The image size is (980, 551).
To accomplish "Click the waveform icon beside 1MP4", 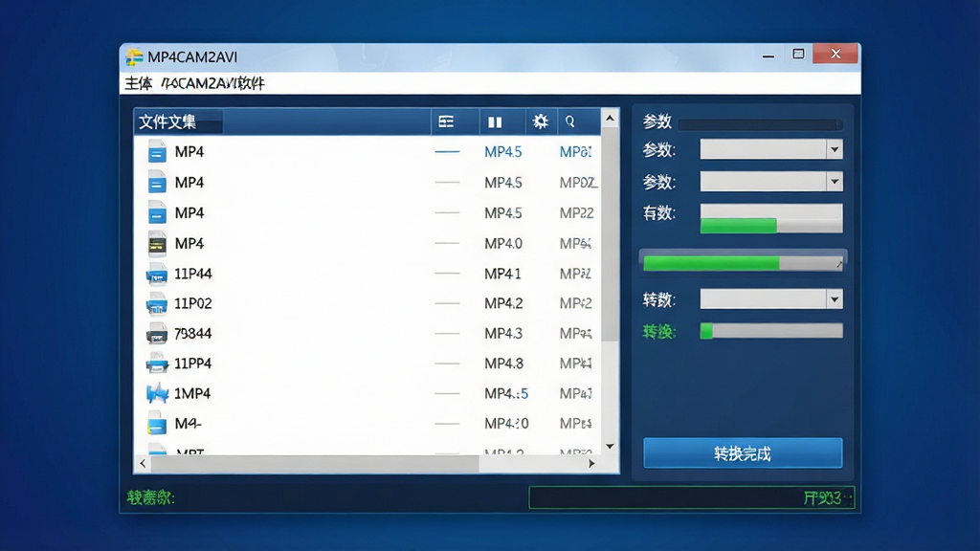I will click(x=157, y=393).
